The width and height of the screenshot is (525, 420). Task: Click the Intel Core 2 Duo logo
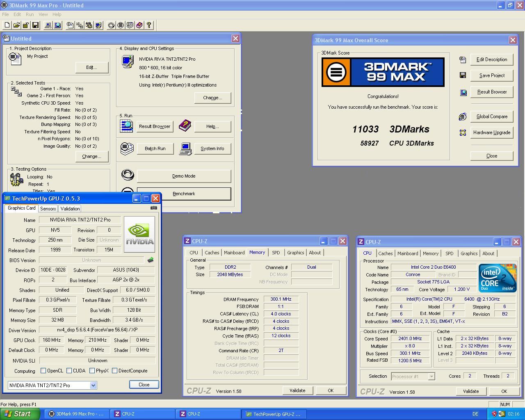point(497,278)
